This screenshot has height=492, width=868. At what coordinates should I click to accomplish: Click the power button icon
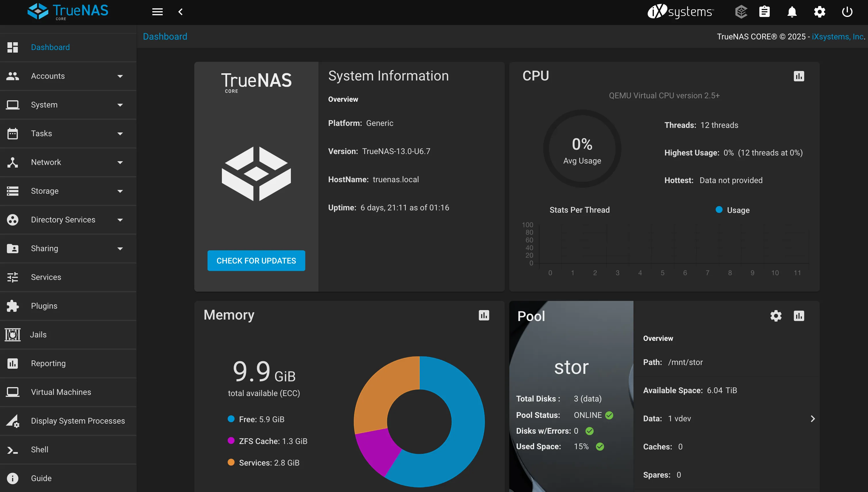(847, 12)
